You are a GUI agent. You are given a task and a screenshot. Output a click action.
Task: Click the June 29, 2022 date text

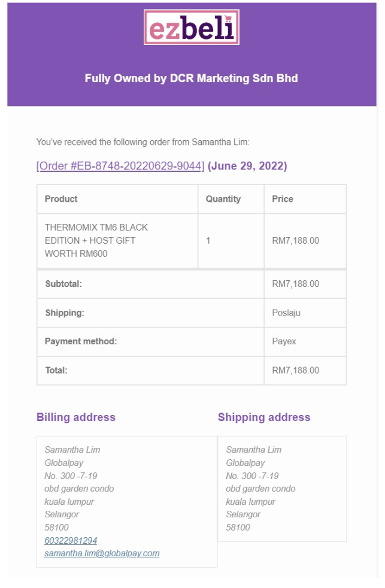coord(247,166)
